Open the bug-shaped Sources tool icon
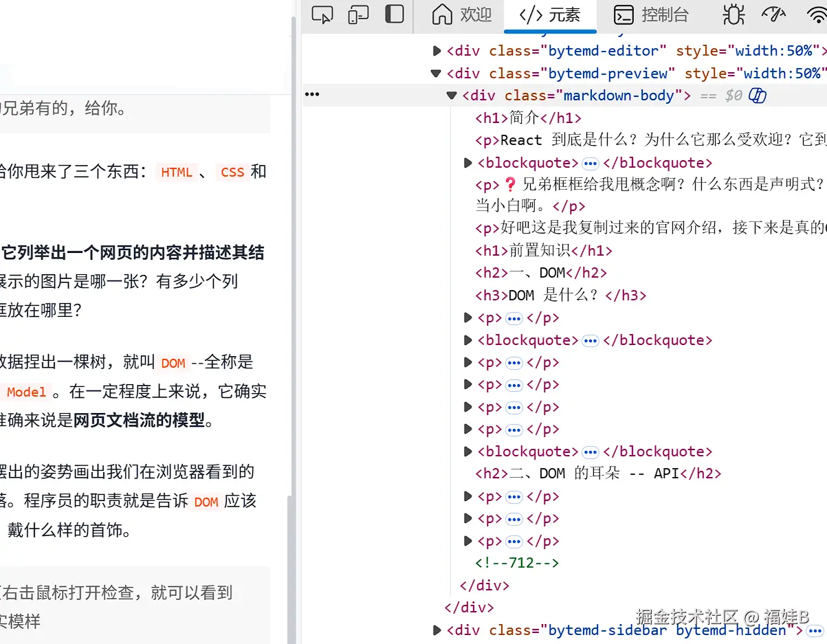 734,14
